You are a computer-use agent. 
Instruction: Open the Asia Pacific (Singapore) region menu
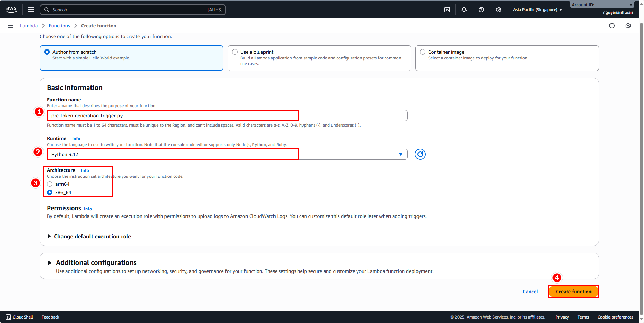[537, 10]
